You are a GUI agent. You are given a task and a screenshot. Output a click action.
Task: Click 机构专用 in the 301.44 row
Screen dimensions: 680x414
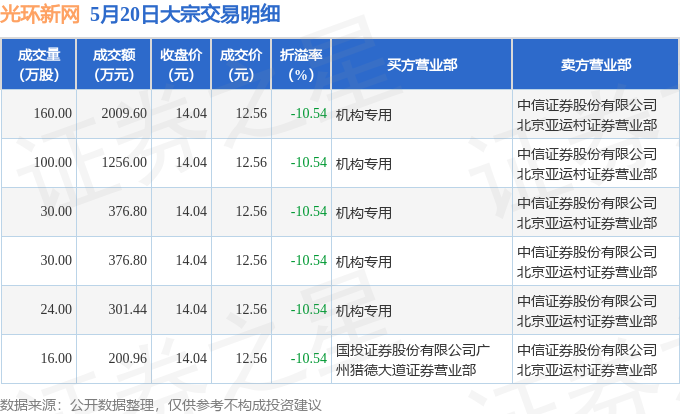point(363,311)
